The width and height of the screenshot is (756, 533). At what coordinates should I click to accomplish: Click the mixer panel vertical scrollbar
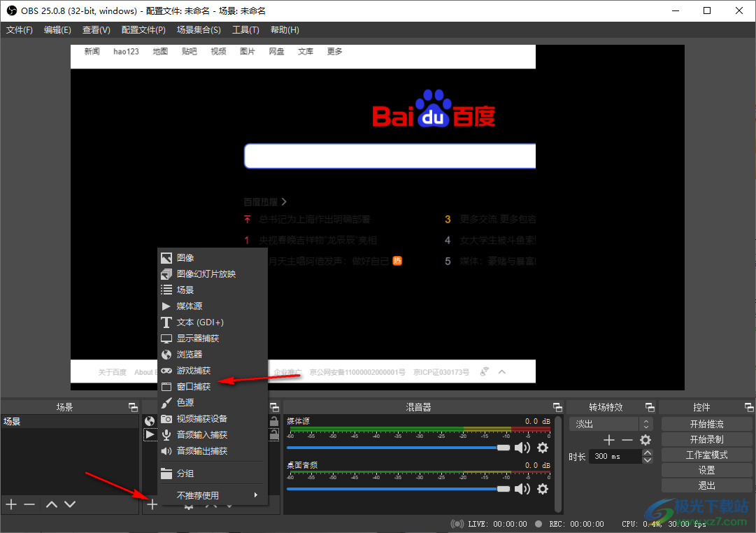tap(558, 464)
